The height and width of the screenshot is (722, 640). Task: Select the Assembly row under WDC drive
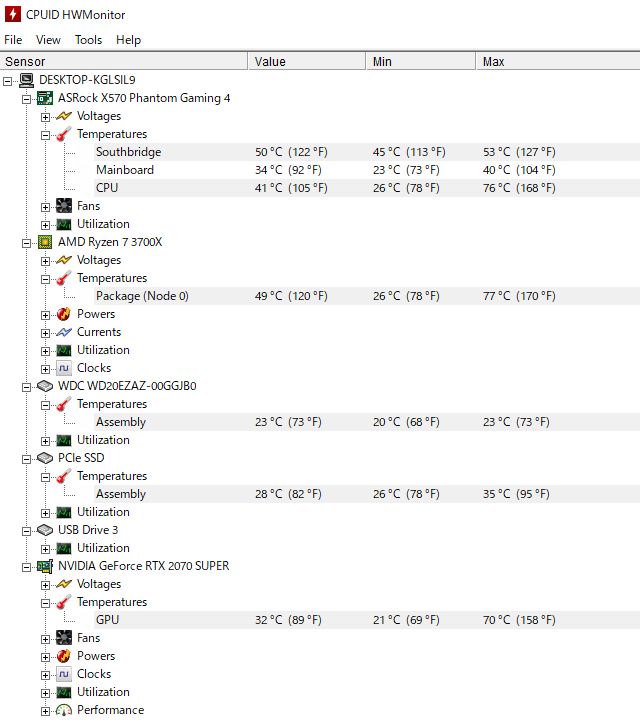point(367,422)
